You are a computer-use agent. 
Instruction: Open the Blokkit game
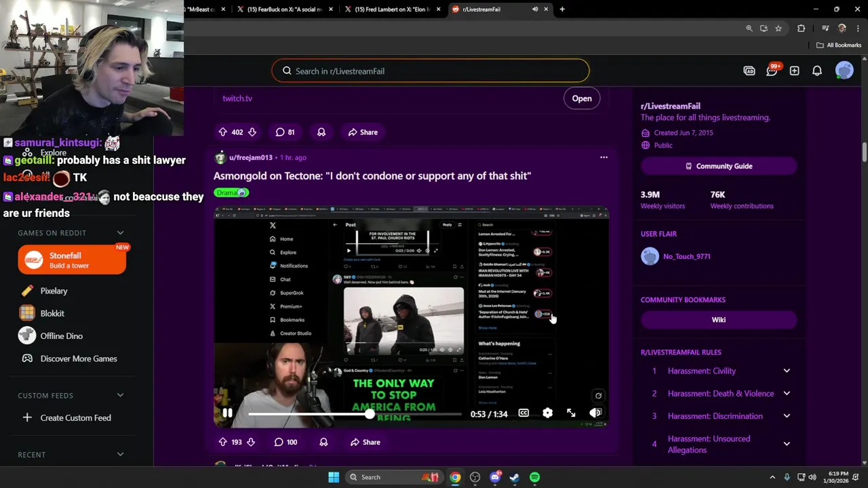pyautogui.click(x=52, y=313)
